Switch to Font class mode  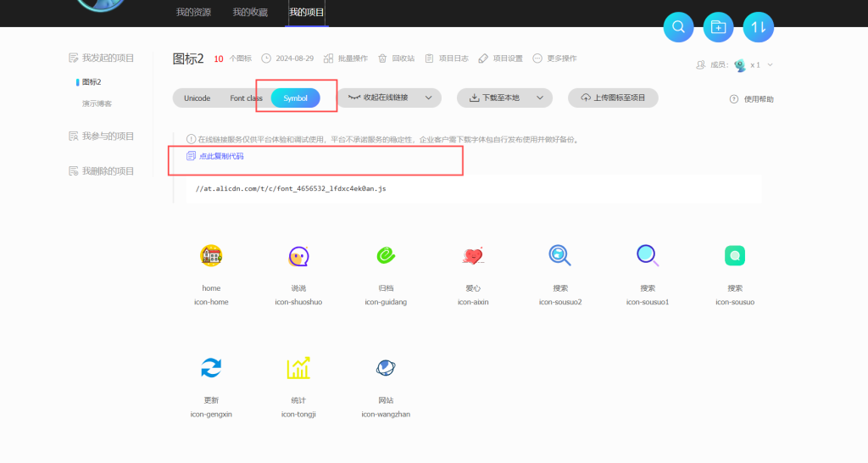click(246, 98)
